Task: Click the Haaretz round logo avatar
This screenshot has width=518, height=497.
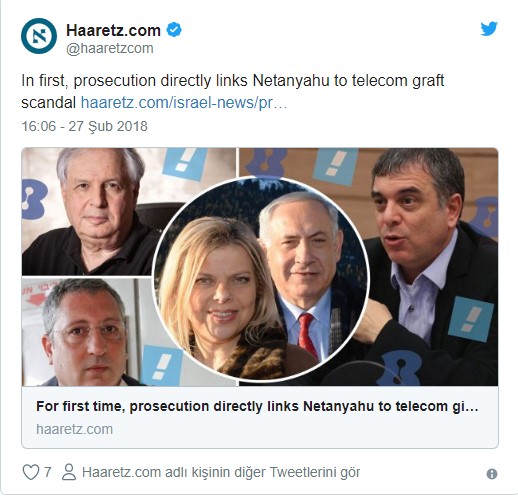Action: [39, 36]
